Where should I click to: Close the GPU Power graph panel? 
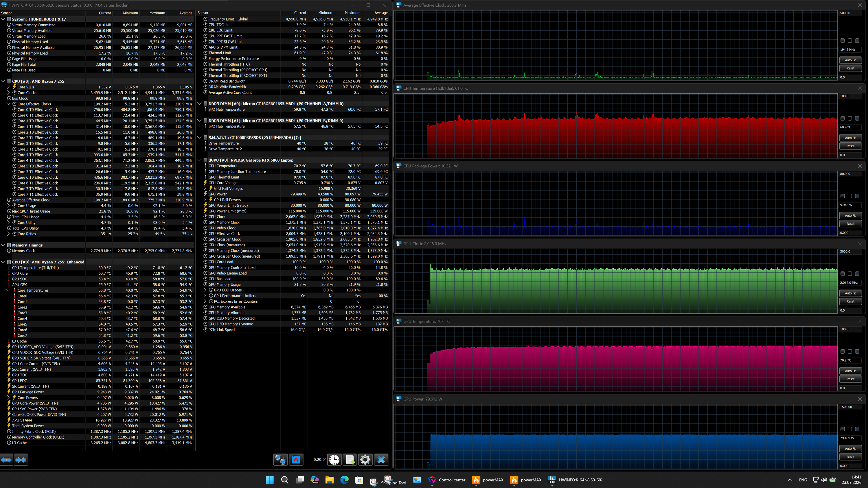860,399
